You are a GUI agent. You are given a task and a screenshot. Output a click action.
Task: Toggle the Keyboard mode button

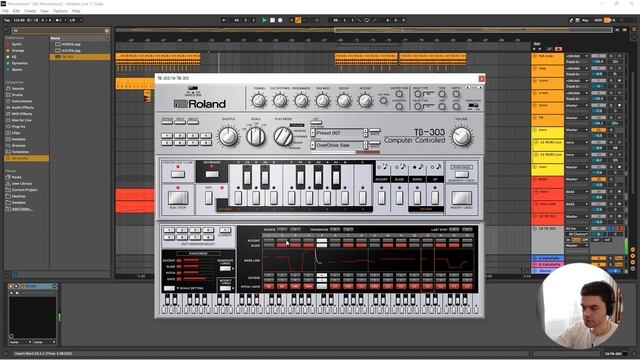[x=212, y=175]
